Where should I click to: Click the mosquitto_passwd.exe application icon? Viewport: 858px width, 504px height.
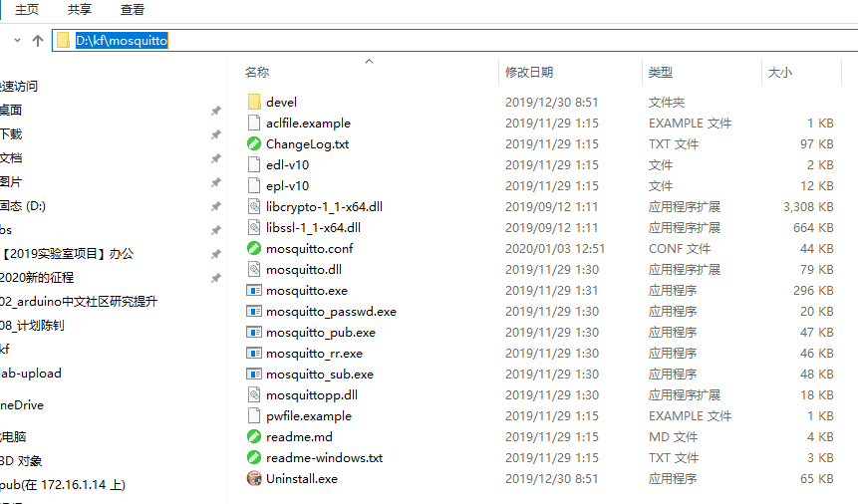254,312
